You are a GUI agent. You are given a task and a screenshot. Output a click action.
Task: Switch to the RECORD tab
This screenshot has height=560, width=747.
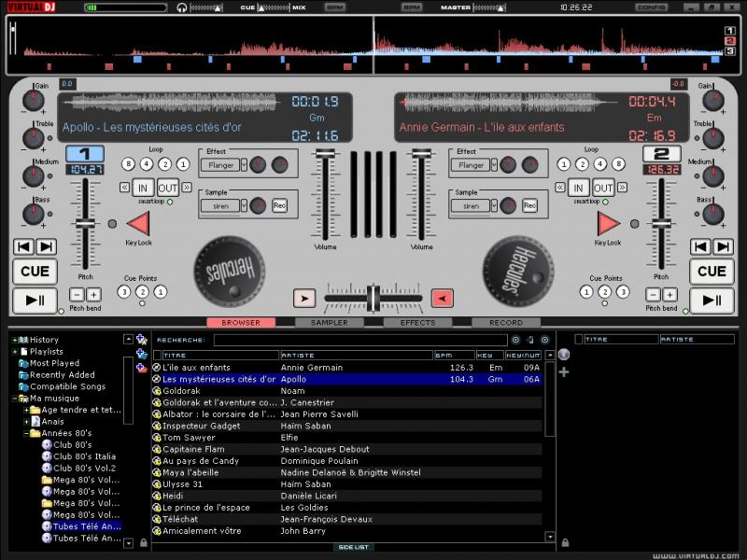506,322
